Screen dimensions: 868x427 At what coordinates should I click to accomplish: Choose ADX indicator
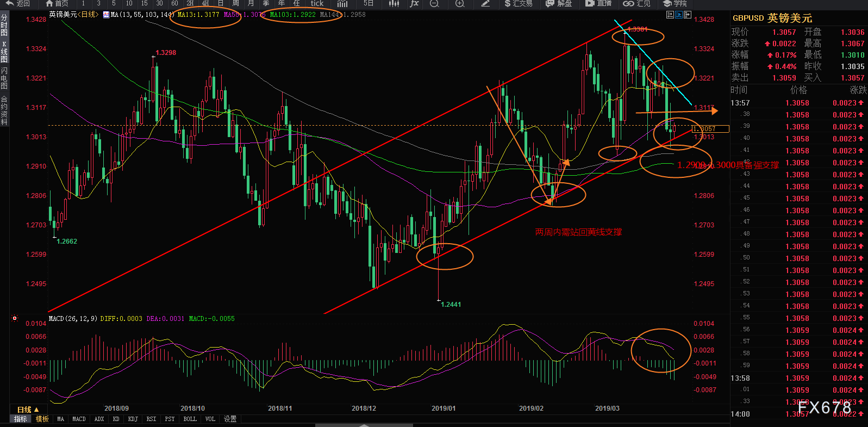[x=99, y=419]
